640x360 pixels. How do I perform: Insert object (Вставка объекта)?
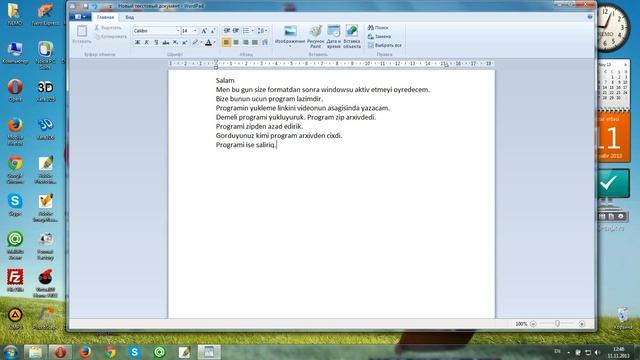[352, 37]
